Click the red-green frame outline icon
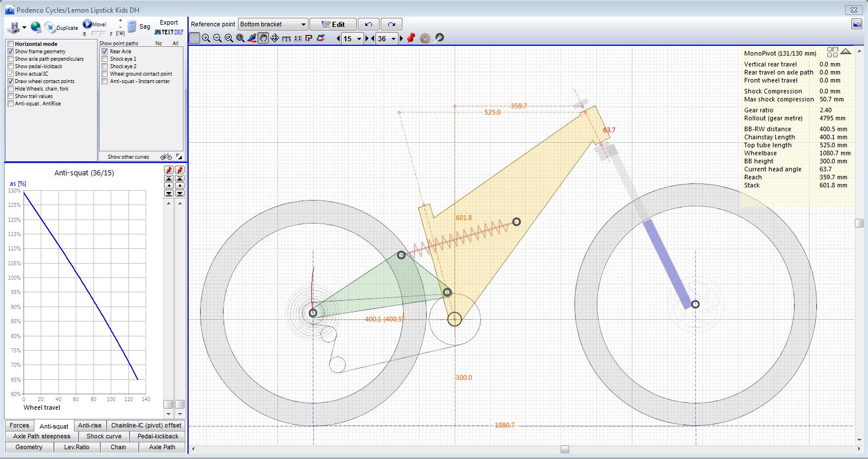Screen dimensions: 868x459 click(320, 38)
